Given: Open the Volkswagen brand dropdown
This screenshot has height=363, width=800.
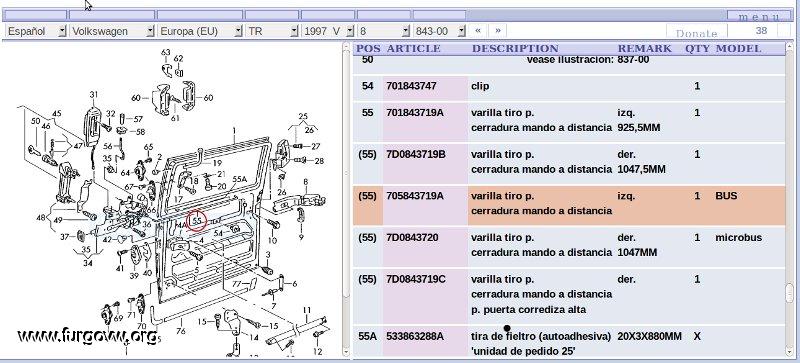Looking at the screenshot, I should 112,31.
